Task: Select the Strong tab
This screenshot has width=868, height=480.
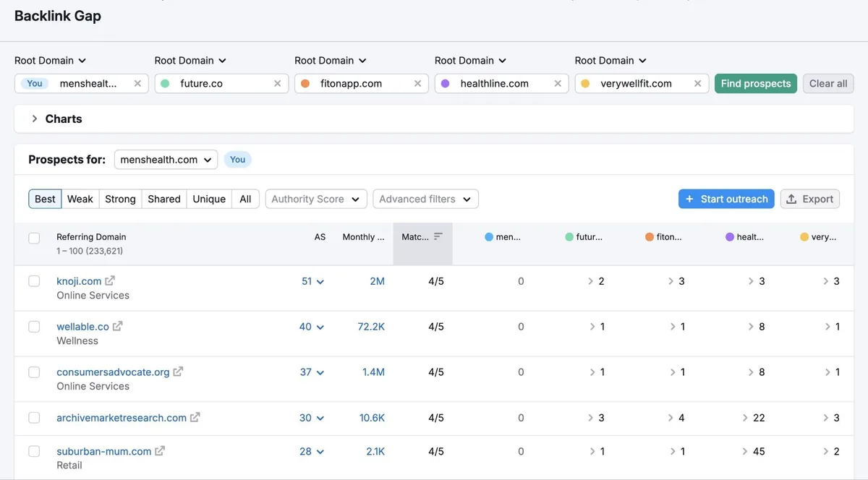Action: (120, 199)
